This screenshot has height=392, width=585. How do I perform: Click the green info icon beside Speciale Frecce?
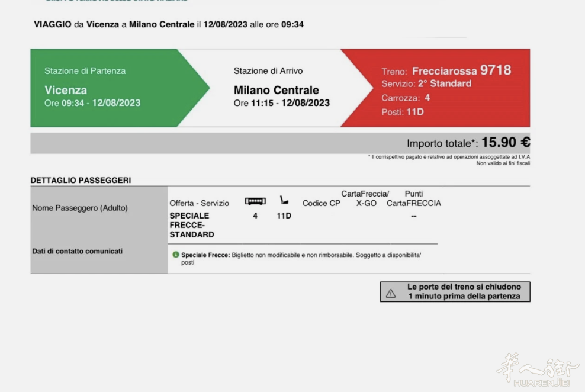176,255
